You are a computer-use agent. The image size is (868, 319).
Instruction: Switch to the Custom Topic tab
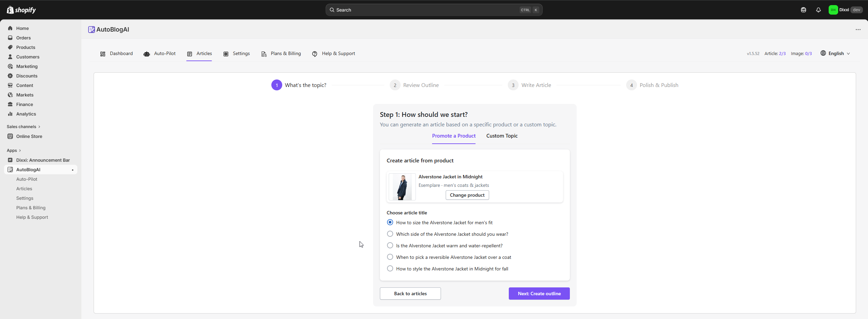tap(502, 136)
